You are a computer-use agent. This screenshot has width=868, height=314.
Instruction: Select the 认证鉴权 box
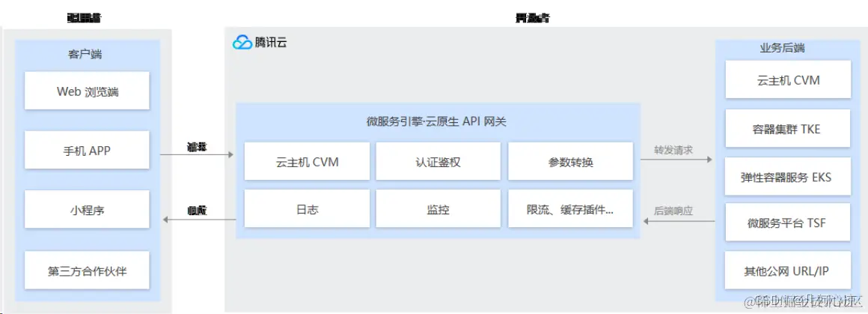click(x=438, y=161)
